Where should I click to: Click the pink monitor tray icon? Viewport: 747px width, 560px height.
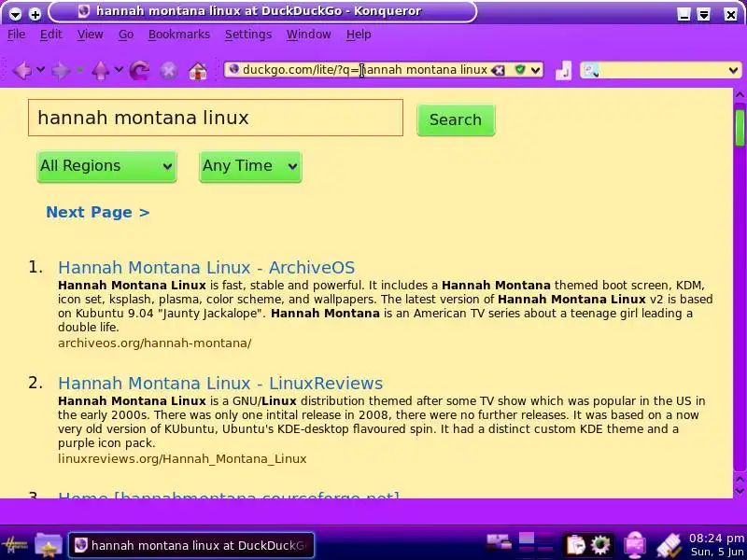[x=636, y=545]
